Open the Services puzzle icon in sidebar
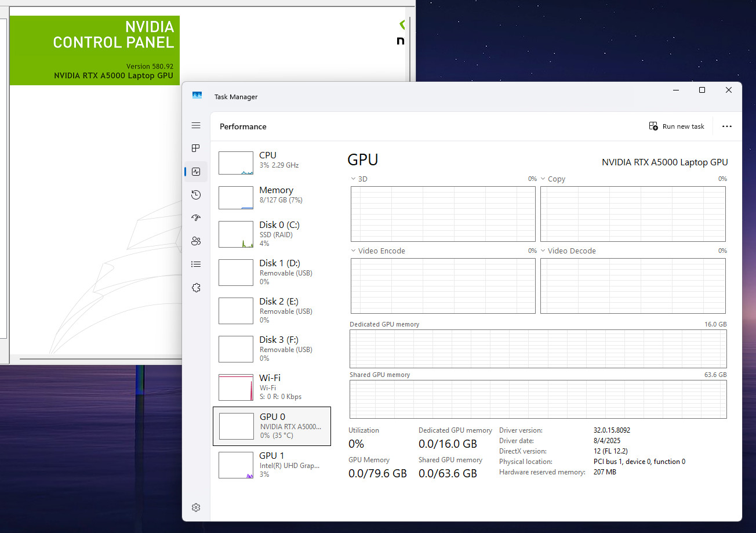This screenshot has height=533, width=756. [196, 288]
